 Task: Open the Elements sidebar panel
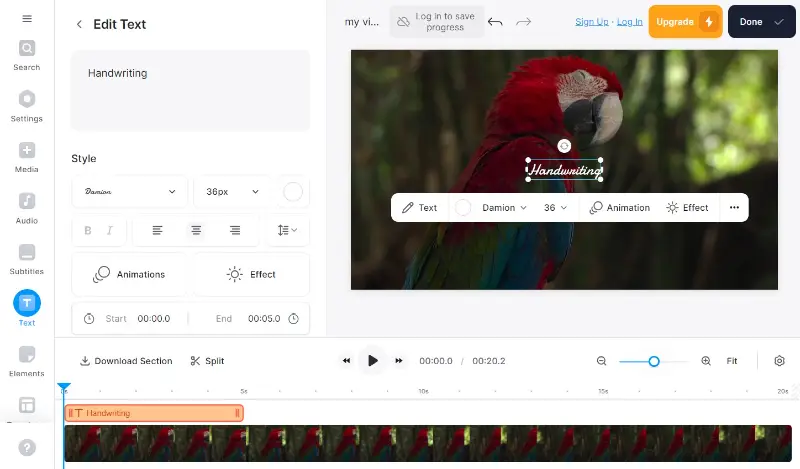click(x=27, y=361)
